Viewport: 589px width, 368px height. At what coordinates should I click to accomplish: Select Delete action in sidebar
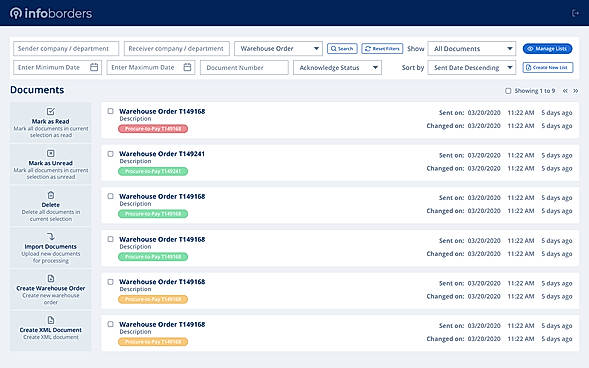pos(51,206)
